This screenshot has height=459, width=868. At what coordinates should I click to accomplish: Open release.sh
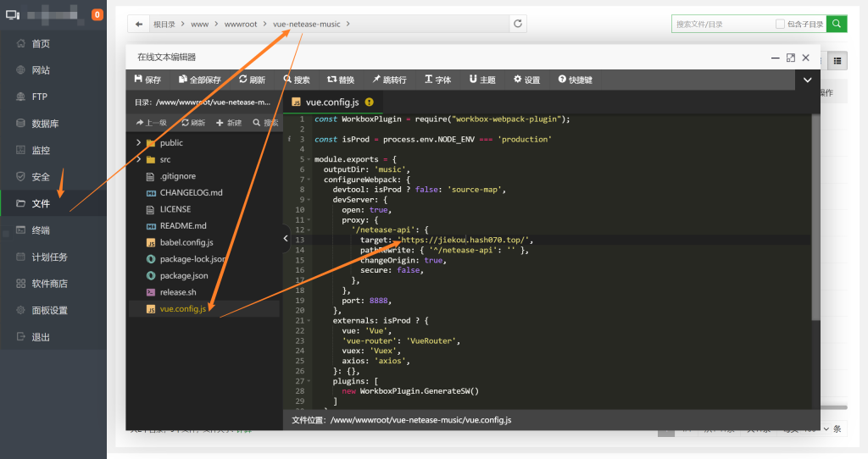[x=178, y=292]
